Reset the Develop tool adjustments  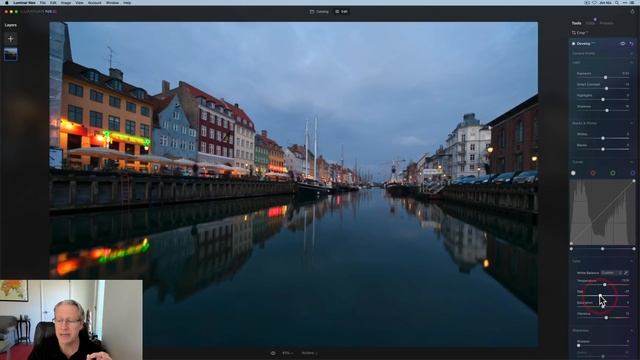pos(631,43)
